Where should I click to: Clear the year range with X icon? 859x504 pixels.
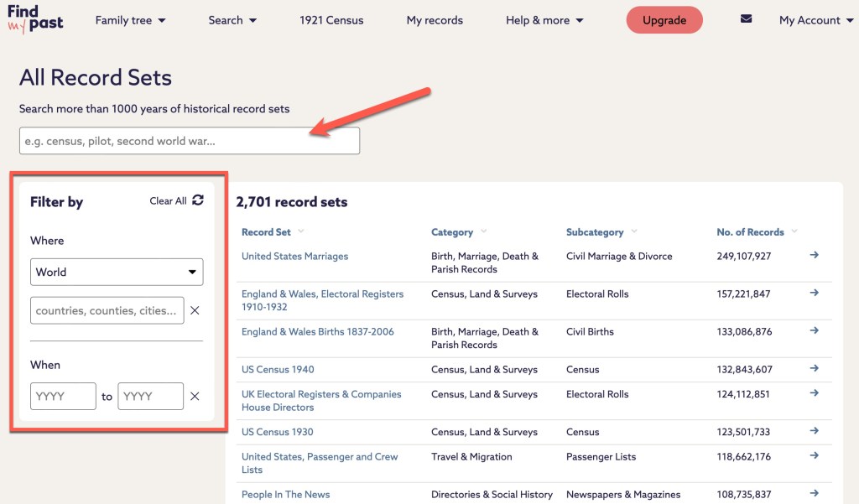click(x=195, y=397)
